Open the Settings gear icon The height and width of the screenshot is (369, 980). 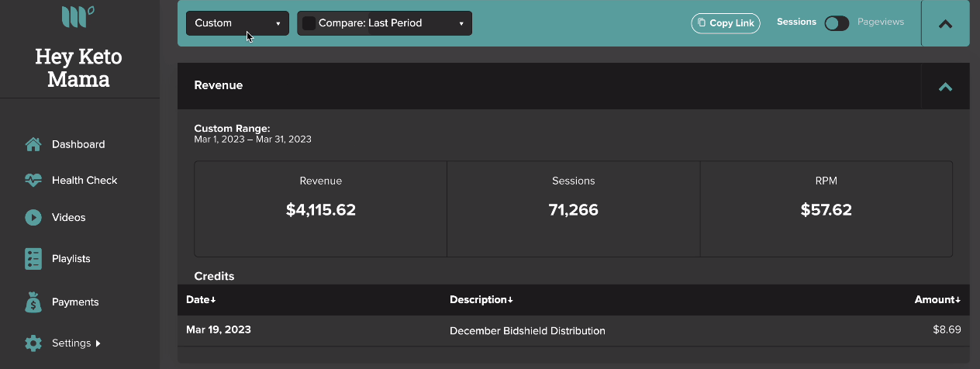pos(33,343)
